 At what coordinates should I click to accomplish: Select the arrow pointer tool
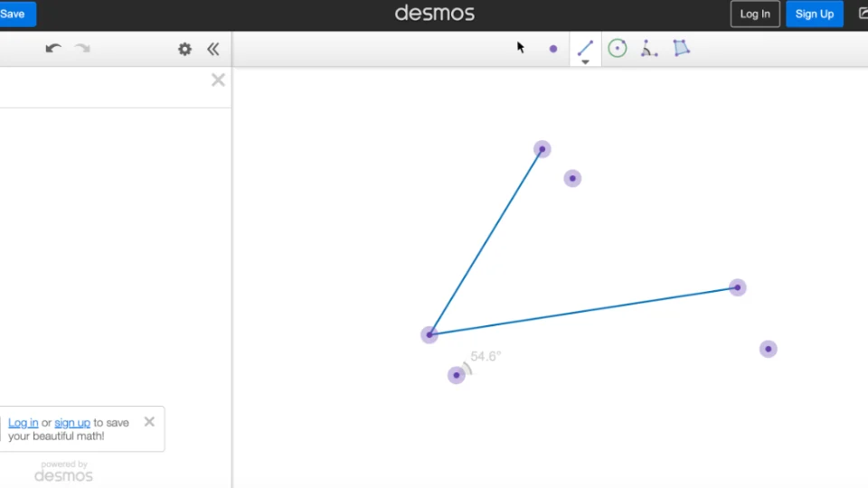pyautogui.click(x=521, y=48)
